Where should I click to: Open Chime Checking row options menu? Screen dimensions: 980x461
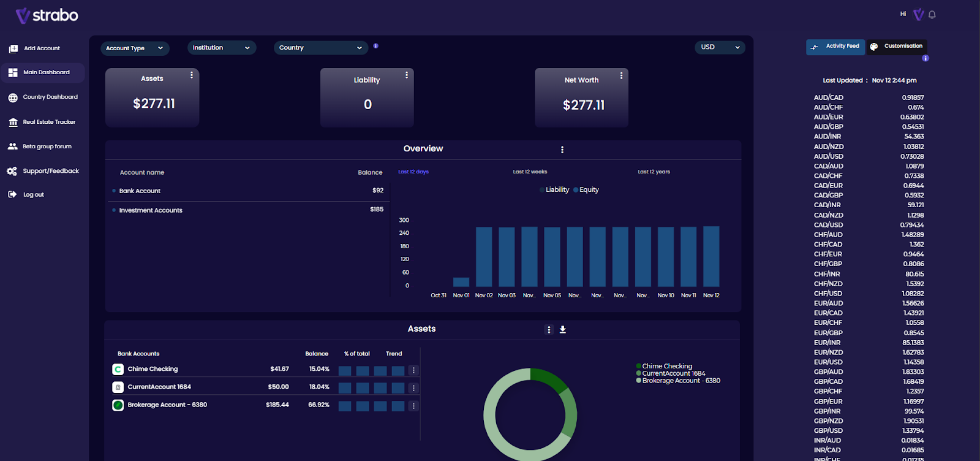click(413, 370)
